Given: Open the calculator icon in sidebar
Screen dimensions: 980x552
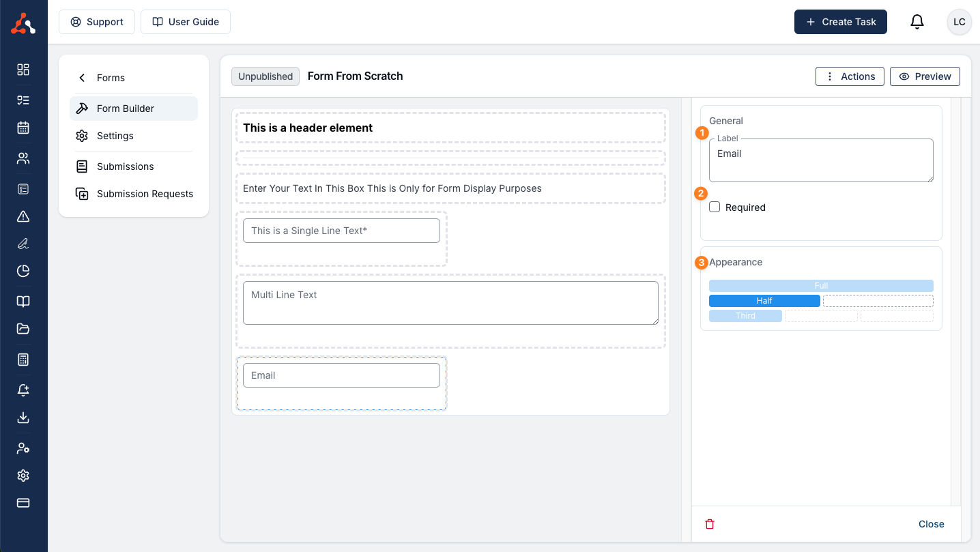Looking at the screenshot, I should pos(23,360).
